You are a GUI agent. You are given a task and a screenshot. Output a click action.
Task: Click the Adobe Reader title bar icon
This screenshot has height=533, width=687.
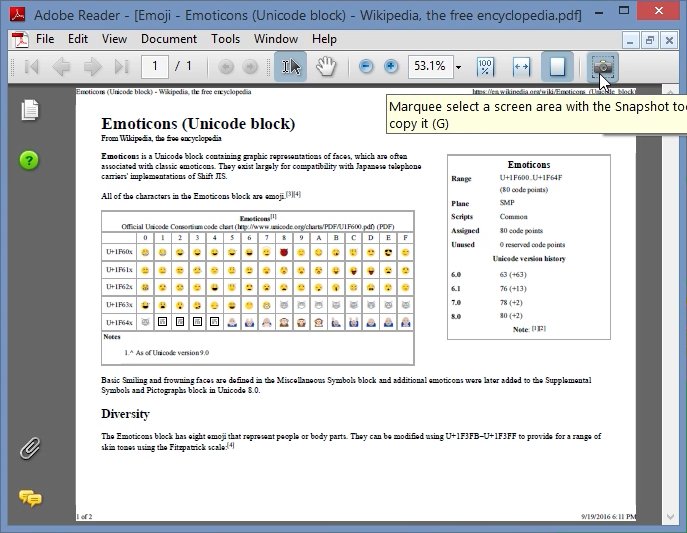[18, 14]
